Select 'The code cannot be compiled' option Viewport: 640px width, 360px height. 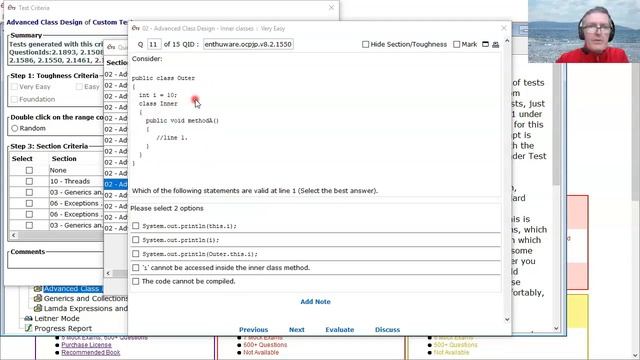[136, 281]
